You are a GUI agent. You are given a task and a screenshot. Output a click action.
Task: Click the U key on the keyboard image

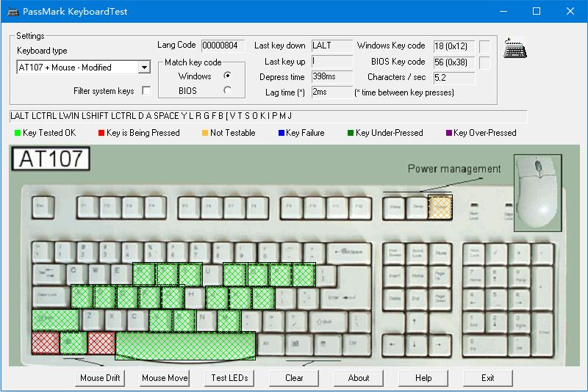[212, 275]
